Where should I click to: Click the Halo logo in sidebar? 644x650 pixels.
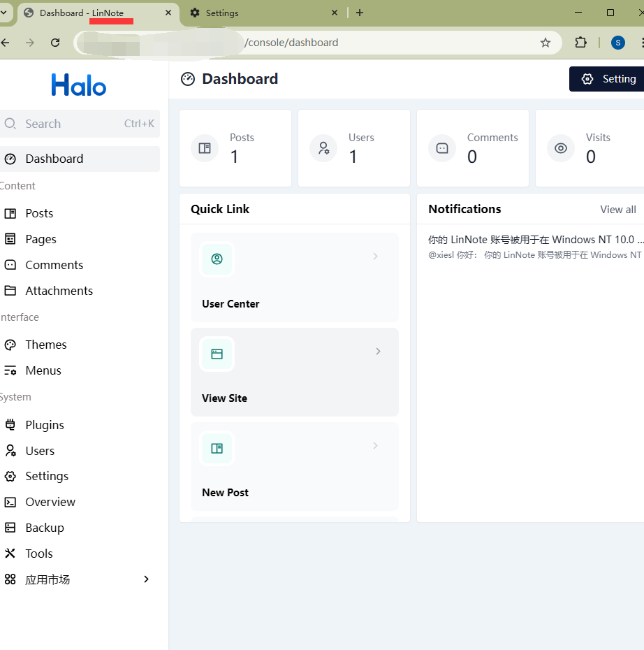[79, 85]
